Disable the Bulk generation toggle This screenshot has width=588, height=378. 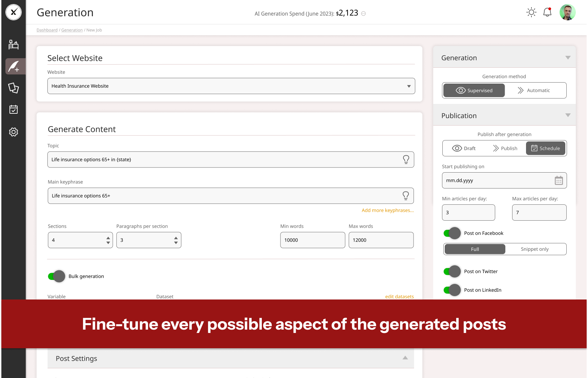point(57,276)
